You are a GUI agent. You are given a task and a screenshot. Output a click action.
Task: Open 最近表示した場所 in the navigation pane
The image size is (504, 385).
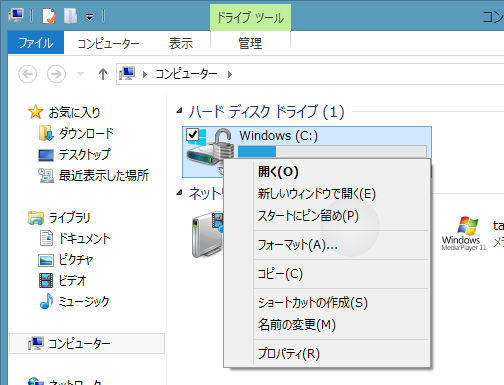point(104,175)
